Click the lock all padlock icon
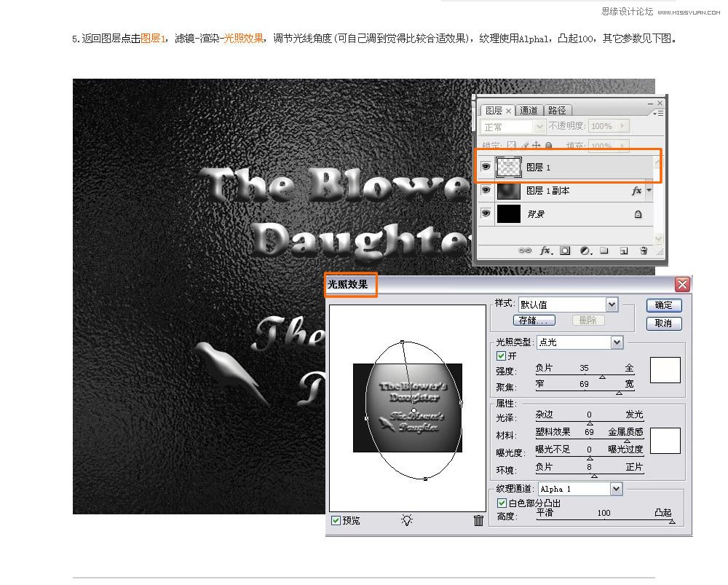Screen dimensions: 728x585 pyautogui.click(x=549, y=146)
